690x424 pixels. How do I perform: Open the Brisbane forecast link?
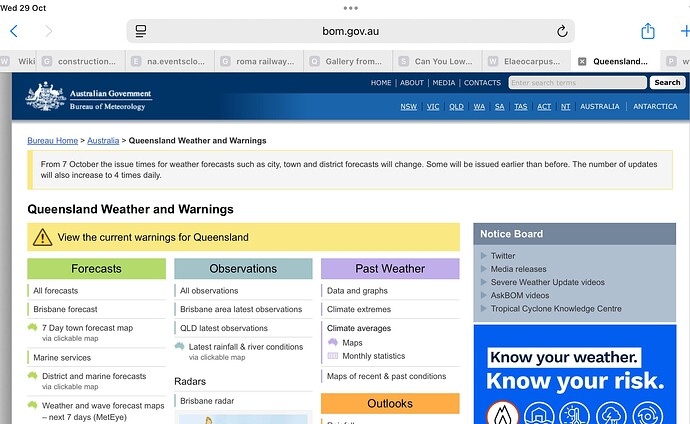(x=65, y=309)
